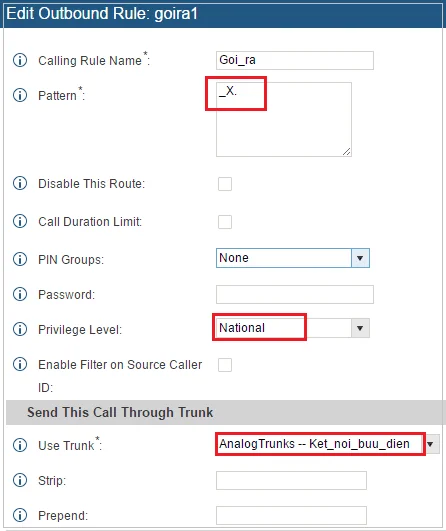The image size is (446, 531).
Task: Click the Password info icon
Action: (x=20, y=294)
